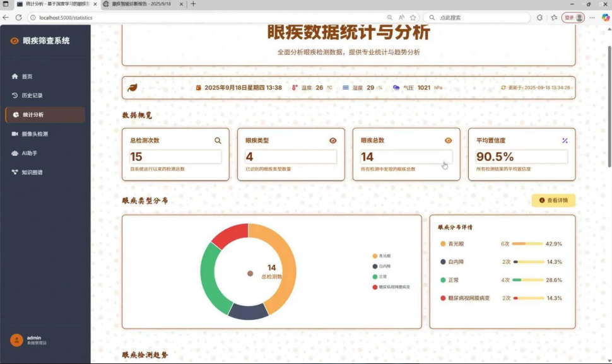The width and height of the screenshot is (612, 364).
Task: Click the percent icon on 平均置信度 card
Action: 565,141
